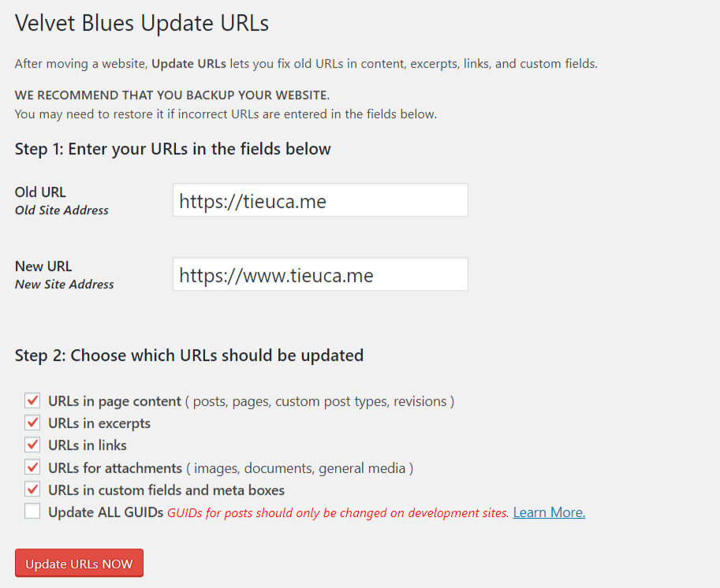Uncheck the URLs in page content checkbox

pyautogui.click(x=32, y=401)
